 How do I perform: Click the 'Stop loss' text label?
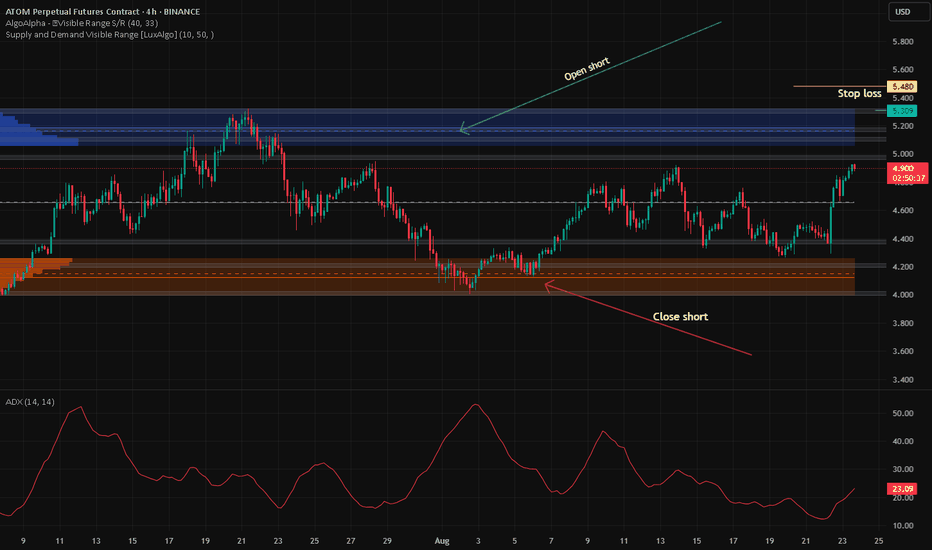click(x=859, y=94)
